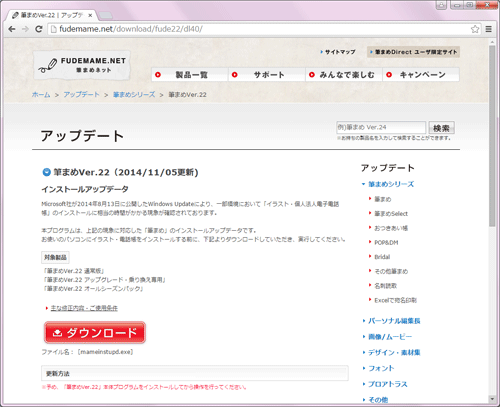This screenshot has height=407, width=500.
Task: Expand プロアトラス sidebar section
Action: (x=388, y=384)
